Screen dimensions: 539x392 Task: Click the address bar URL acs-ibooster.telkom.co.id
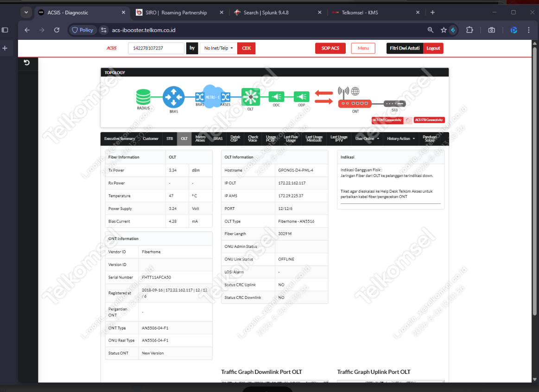[x=144, y=30]
